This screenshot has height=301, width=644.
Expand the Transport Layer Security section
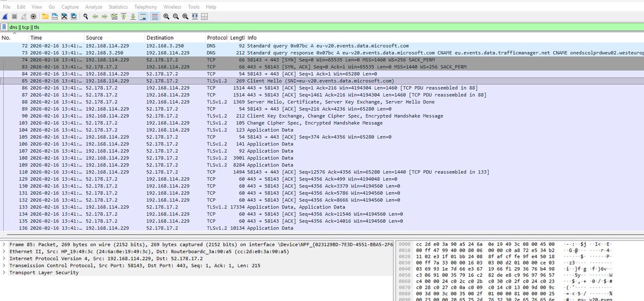coord(4,273)
